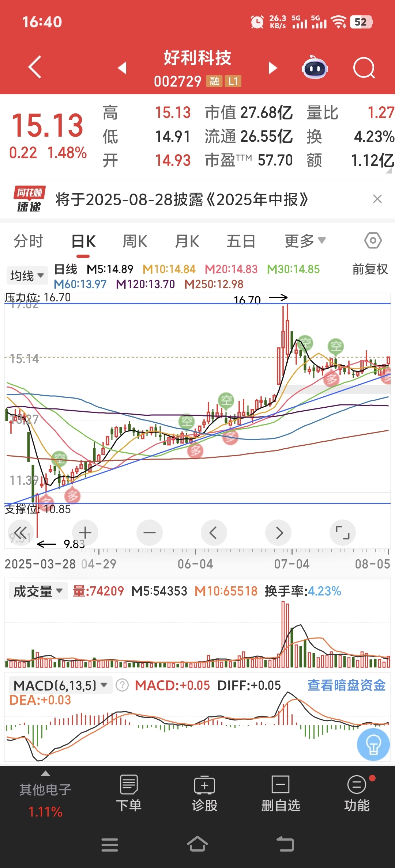395x868 pixels.
Task: Open 下单 order icon
Action: tap(129, 793)
